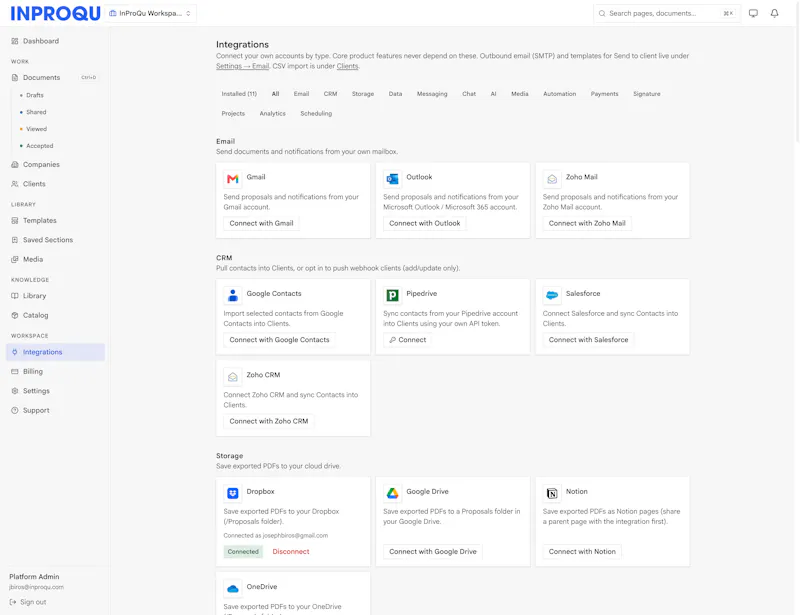This screenshot has height=615, width=800.
Task: Click Connect with Gmail
Action: 261,224
